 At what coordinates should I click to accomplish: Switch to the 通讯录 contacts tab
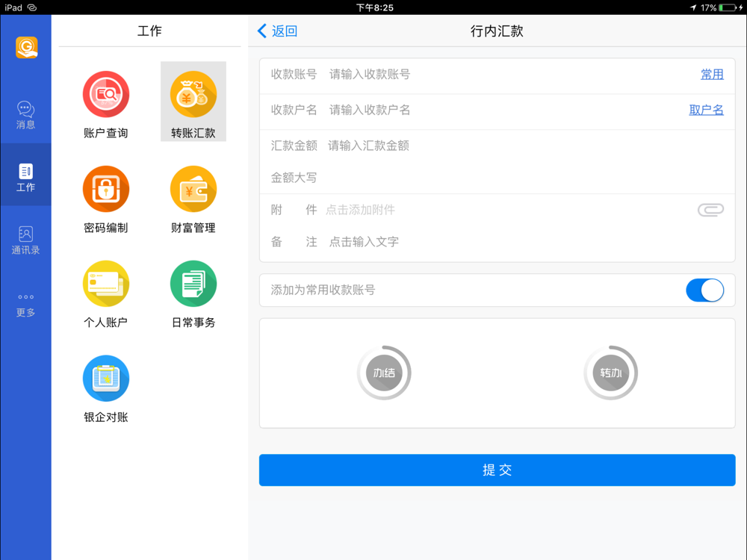[25, 240]
